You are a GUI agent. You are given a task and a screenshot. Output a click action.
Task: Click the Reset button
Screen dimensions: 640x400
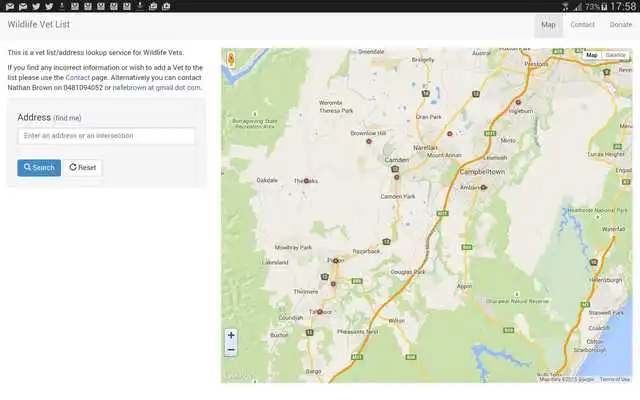pyautogui.click(x=83, y=167)
